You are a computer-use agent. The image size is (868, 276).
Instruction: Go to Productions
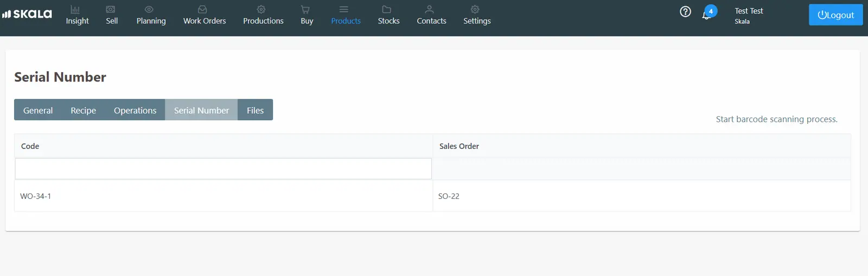click(x=263, y=21)
